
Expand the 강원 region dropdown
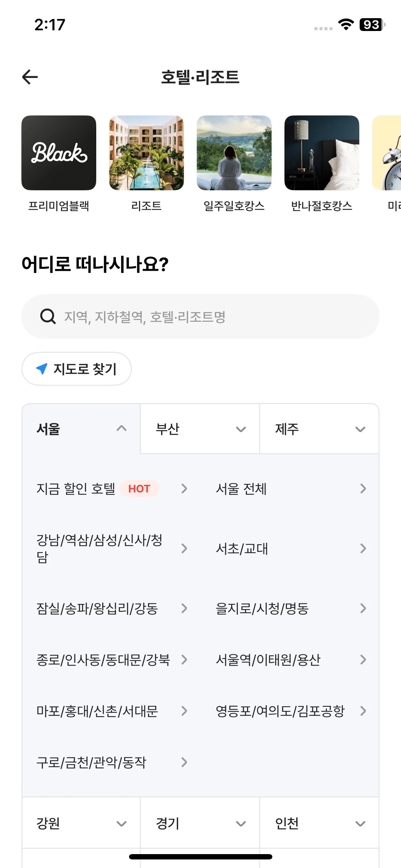(x=81, y=823)
